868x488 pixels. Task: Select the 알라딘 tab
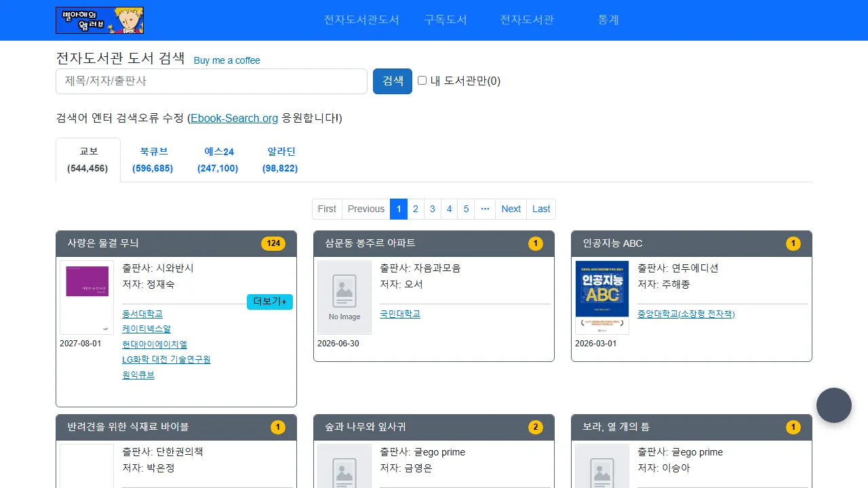(x=280, y=160)
